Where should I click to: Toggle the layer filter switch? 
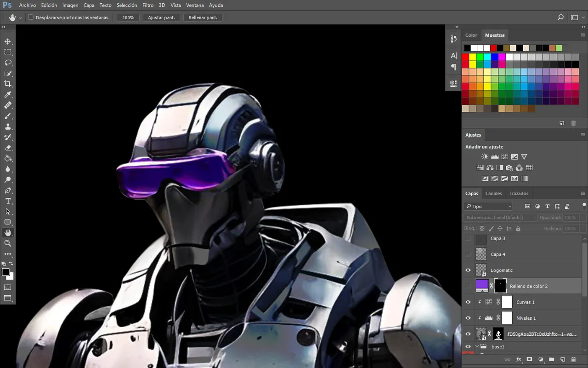coord(584,206)
